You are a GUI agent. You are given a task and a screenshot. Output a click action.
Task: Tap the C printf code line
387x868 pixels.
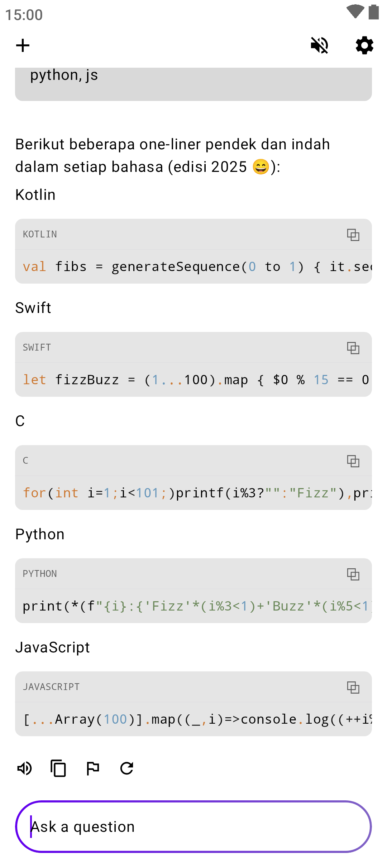(x=193, y=493)
